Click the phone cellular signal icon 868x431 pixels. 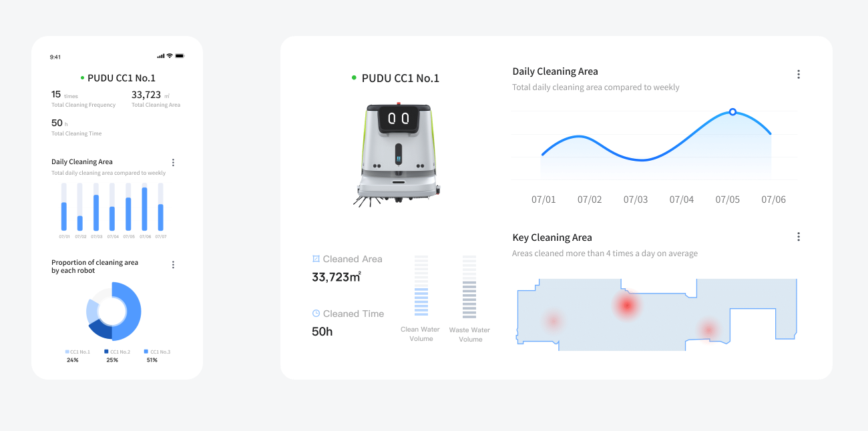(161, 56)
